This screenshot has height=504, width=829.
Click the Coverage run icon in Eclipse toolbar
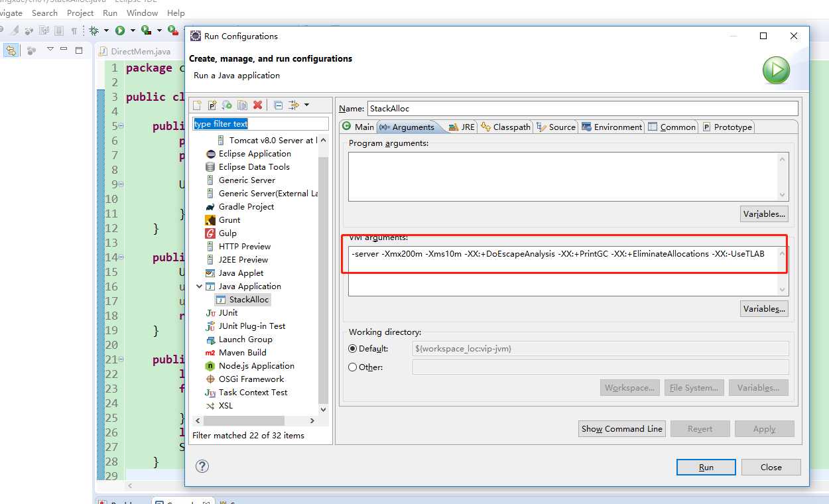point(146,31)
